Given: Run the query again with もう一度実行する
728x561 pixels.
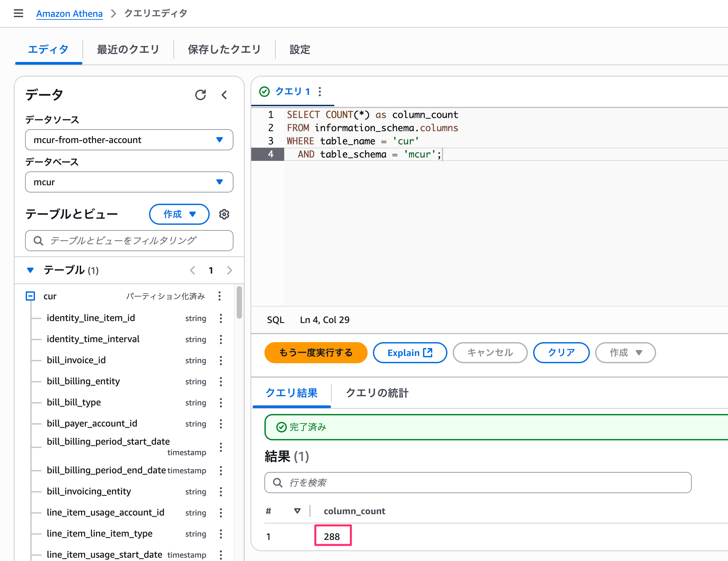Looking at the screenshot, I should click(x=316, y=352).
